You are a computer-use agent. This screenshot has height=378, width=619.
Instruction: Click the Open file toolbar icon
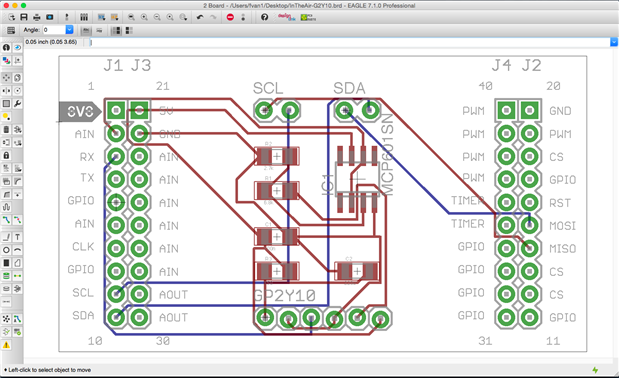[x=11, y=17]
